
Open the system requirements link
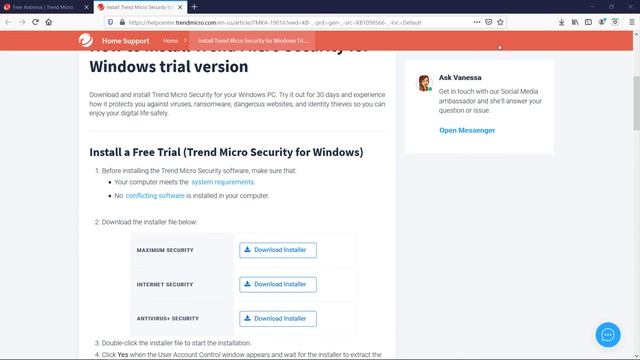222,182
